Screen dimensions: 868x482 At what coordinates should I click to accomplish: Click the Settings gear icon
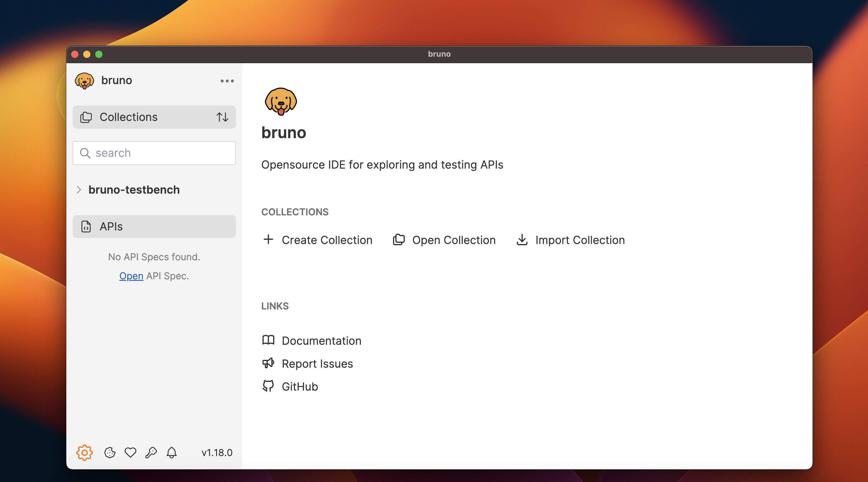tap(83, 452)
